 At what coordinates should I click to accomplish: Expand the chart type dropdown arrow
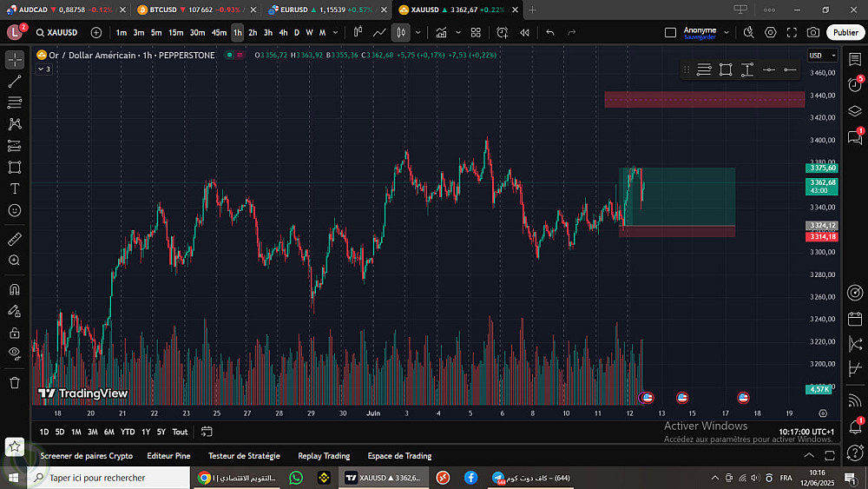418,32
